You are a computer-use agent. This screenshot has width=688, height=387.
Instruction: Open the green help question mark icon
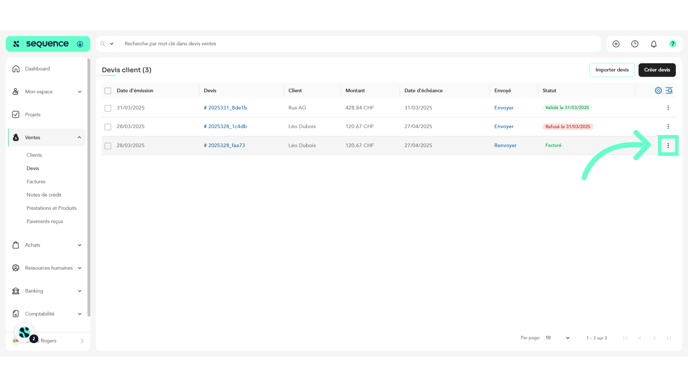click(673, 44)
